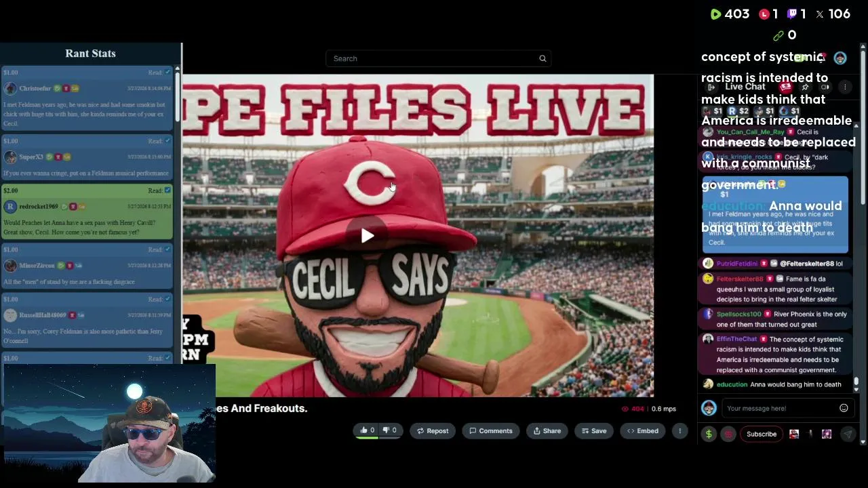
Task: Click Christoefur's avatar in Rant Stats
Action: (10, 88)
